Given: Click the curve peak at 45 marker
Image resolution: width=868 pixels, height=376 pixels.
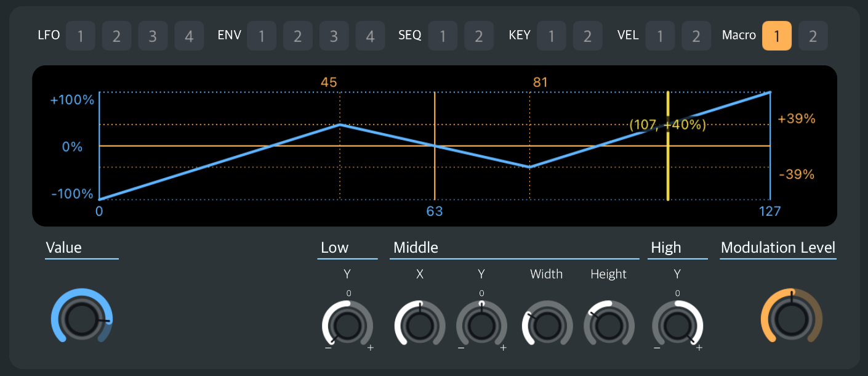Looking at the screenshot, I should (x=340, y=125).
